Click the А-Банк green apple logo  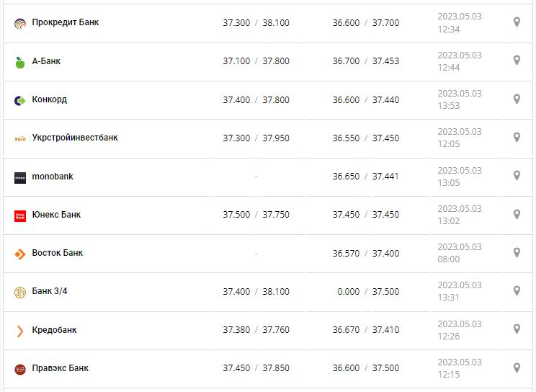click(20, 62)
